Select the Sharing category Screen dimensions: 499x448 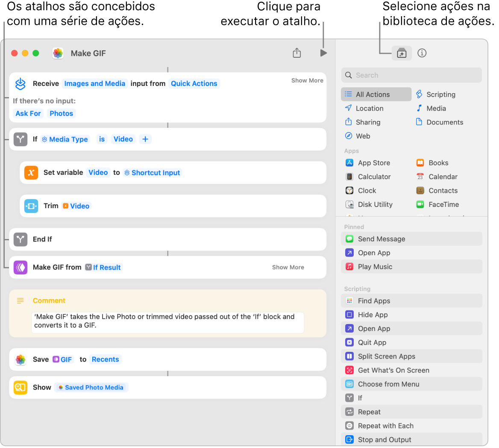tap(362, 122)
